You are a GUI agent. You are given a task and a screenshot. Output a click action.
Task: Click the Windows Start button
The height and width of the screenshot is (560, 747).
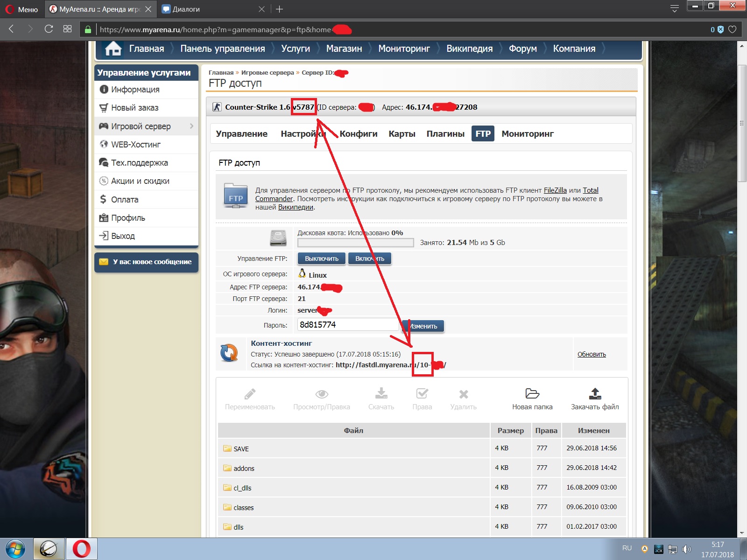[x=15, y=549]
